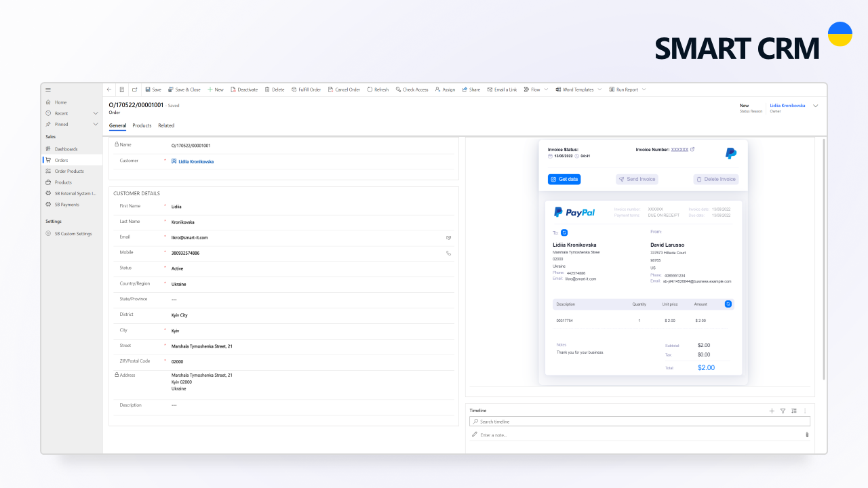Viewport: 868px width, 488px height.
Task: Switch to the Products tab
Action: click(x=142, y=125)
